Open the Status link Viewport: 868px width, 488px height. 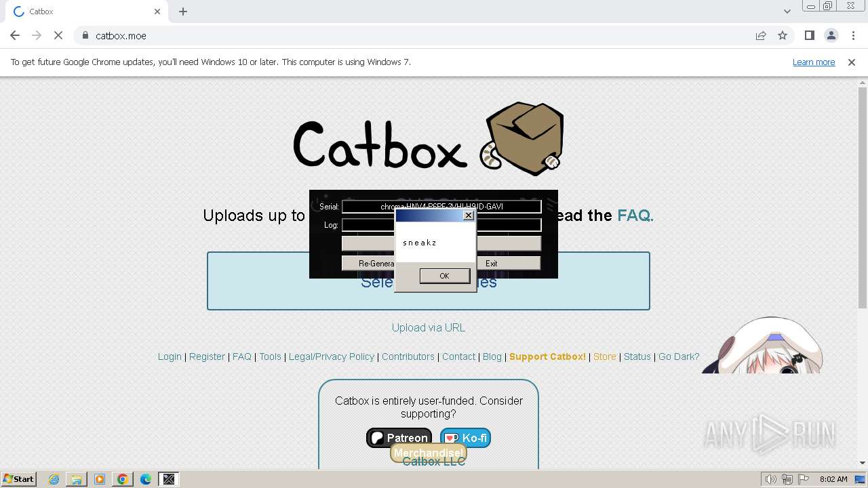(637, 357)
